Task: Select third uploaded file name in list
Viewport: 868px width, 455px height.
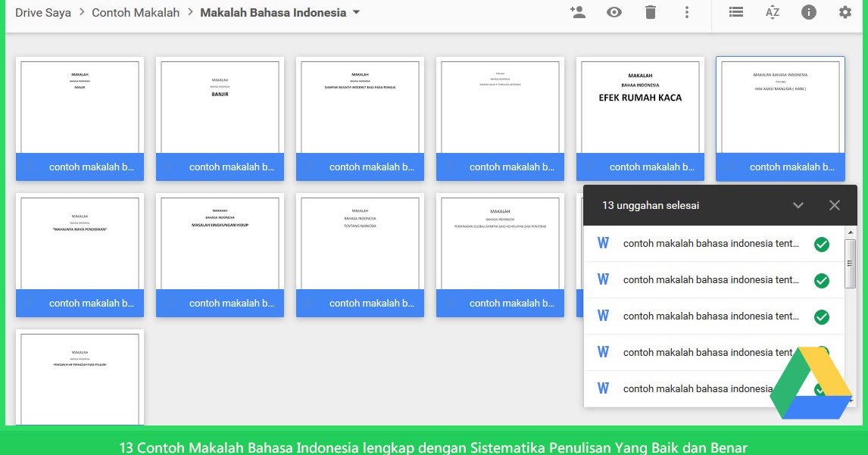Action: (710, 316)
